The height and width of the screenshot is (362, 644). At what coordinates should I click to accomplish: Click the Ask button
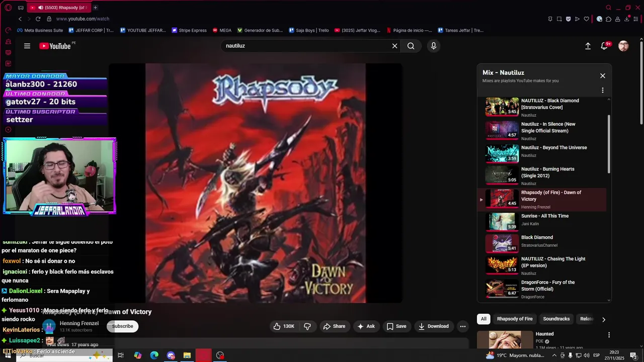(x=366, y=326)
